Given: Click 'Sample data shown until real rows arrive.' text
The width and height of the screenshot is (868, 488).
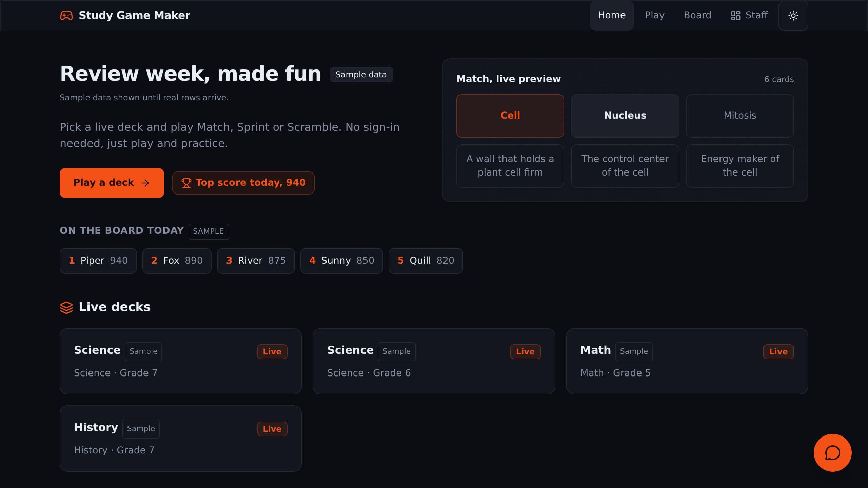Looking at the screenshot, I should [x=144, y=98].
